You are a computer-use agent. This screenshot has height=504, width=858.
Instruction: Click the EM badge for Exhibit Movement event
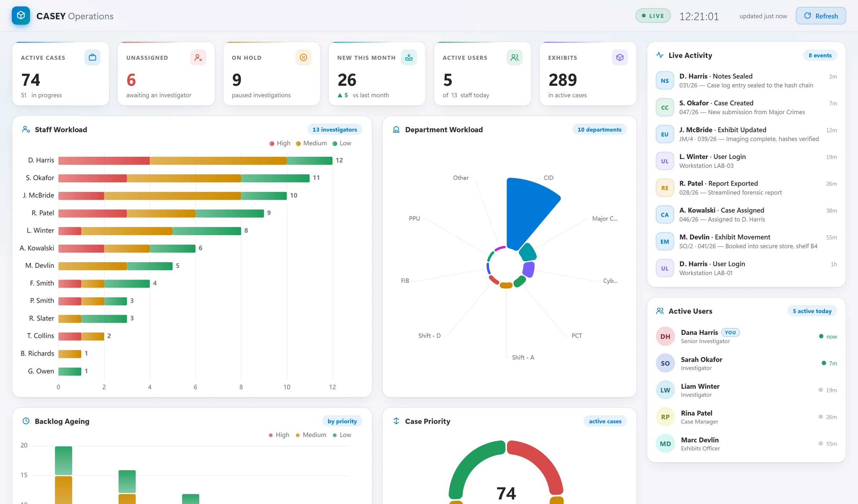pyautogui.click(x=665, y=242)
